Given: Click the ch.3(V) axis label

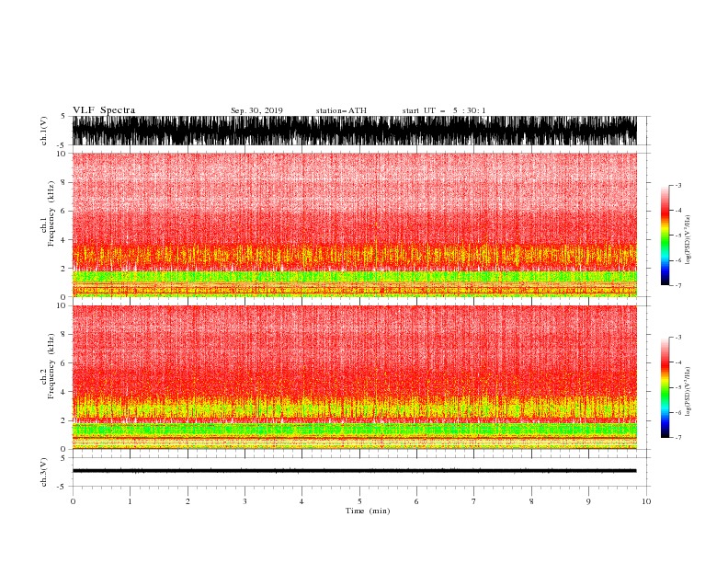Looking at the screenshot, I should [x=44, y=473].
